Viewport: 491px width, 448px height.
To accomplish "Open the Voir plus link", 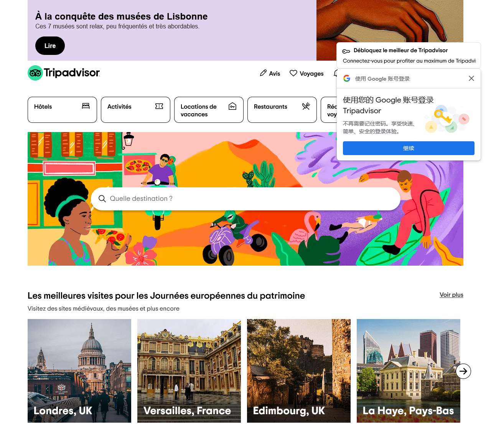I will (x=451, y=295).
